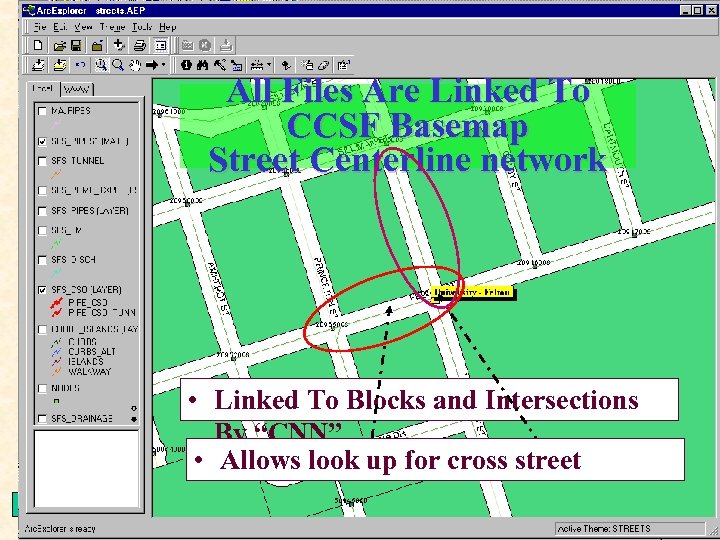Click the yellow University - Felton map tip
The height and width of the screenshot is (540, 720).
click(472, 292)
